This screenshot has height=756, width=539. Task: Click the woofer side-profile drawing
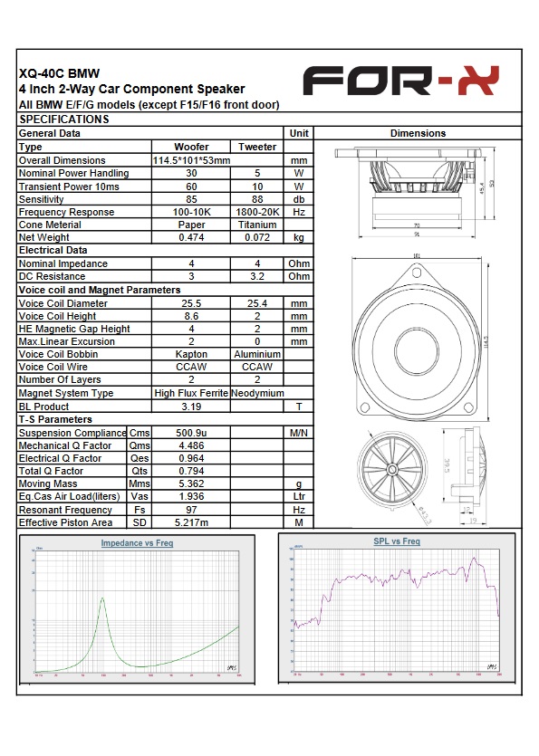(414, 192)
